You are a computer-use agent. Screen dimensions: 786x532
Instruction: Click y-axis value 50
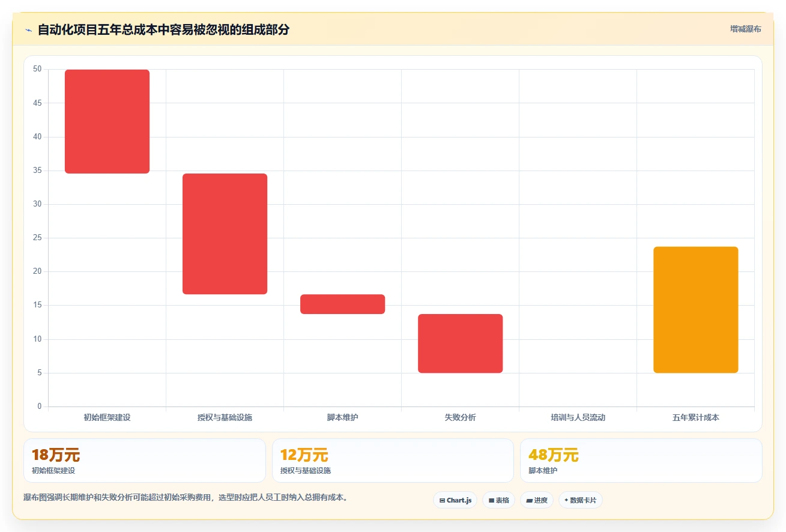tap(37, 69)
